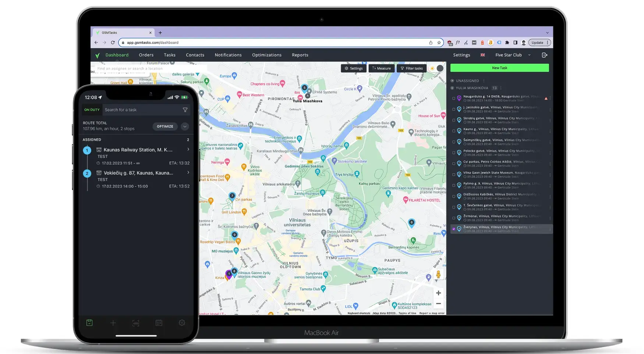Expand route total chevron on phone
This screenshot has height=354, width=644.
(x=185, y=126)
